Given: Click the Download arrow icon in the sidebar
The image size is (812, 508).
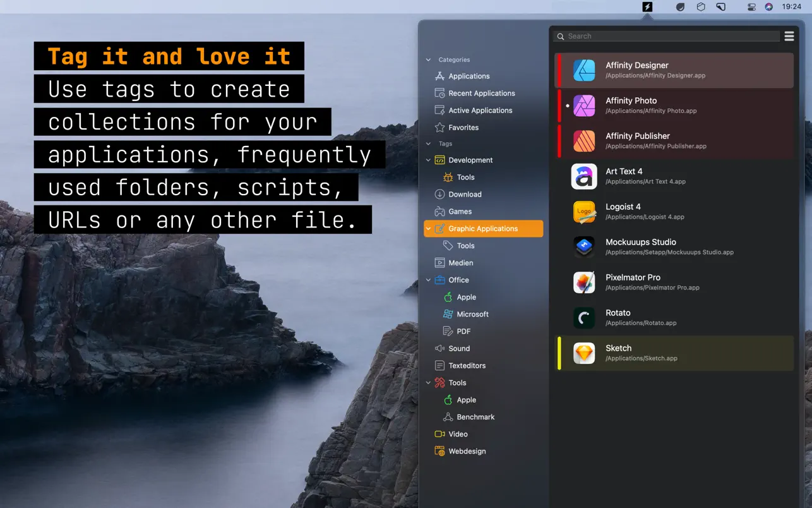Looking at the screenshot, I should 440,194.
